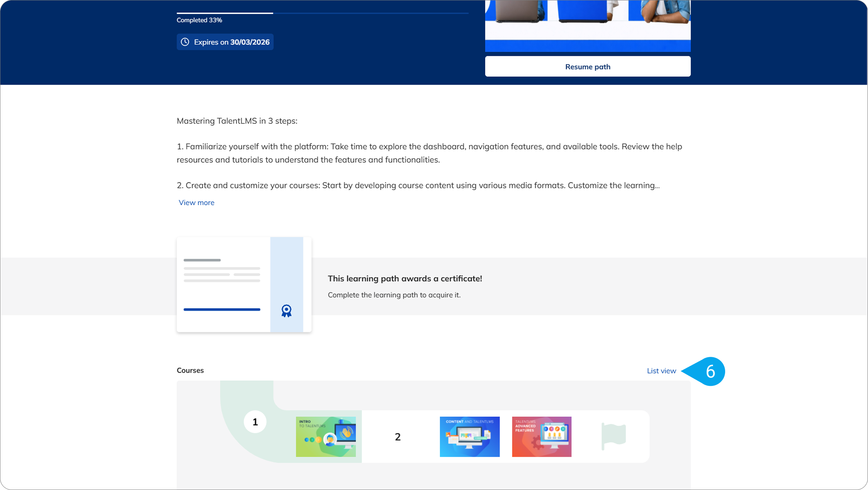Click the certificate ribbon badge icon
The width and height of the screenshot is (868, 490).
(x=287, y=311)
